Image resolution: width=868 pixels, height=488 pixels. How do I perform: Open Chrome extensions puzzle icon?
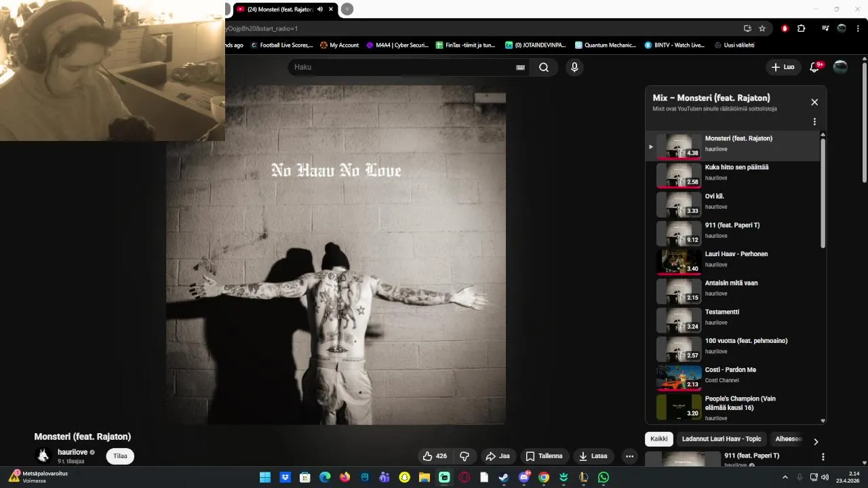pyautogui.click(x=802, y=28)
